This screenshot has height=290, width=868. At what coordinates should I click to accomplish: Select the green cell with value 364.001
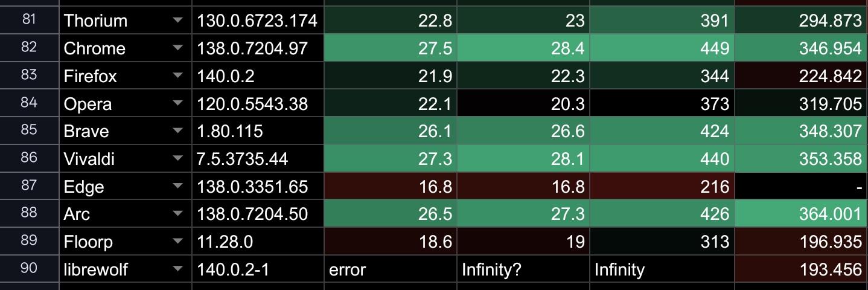801,214
